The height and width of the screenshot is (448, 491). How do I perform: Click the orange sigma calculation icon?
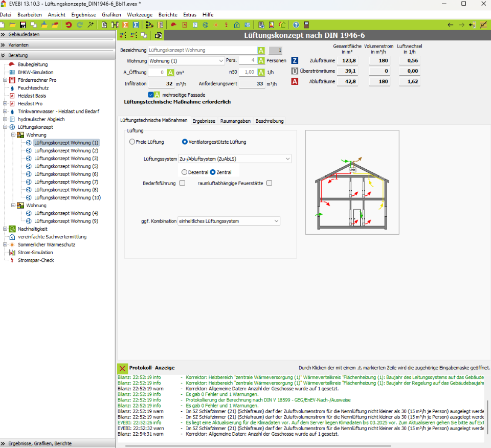(x=125, y=25)
